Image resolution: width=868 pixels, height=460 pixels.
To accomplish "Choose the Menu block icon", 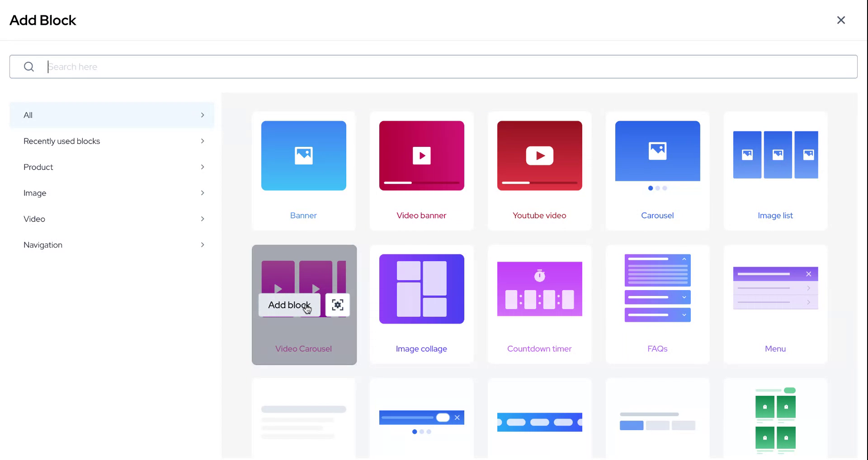I will 776,288.
